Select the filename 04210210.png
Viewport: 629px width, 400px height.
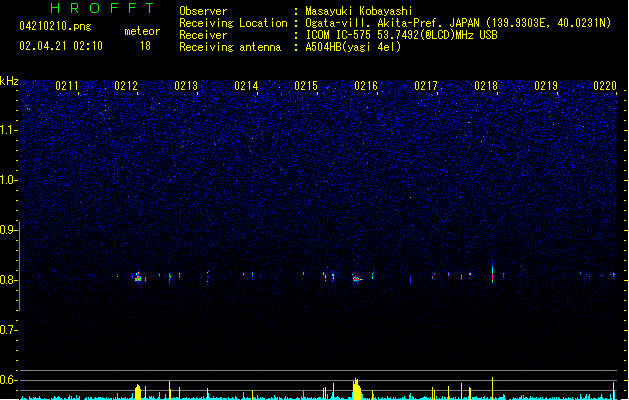[x=55, y=26]
